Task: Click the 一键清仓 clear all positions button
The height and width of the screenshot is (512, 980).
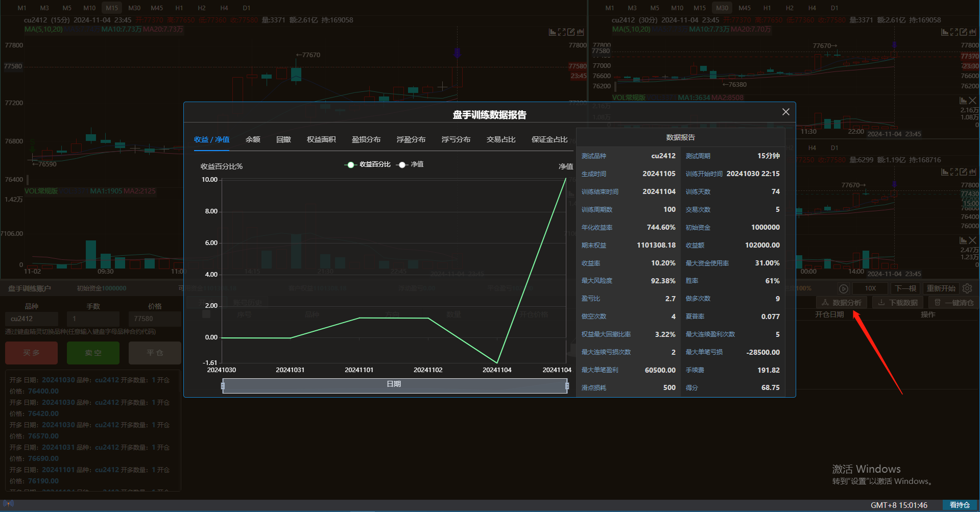Action: pyautogui.click(x=954, y=303)
